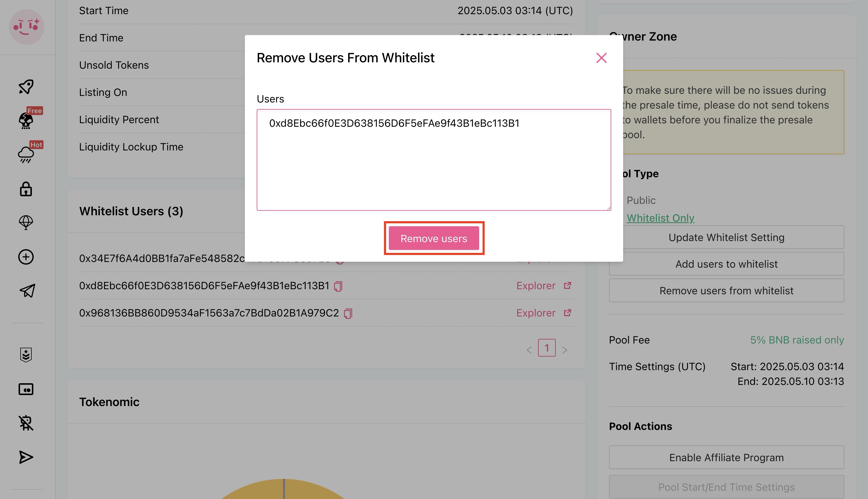
Task: Open the crossed-out robot anti-bot icon
Action: pyautogui.click(x=26, y=423)
